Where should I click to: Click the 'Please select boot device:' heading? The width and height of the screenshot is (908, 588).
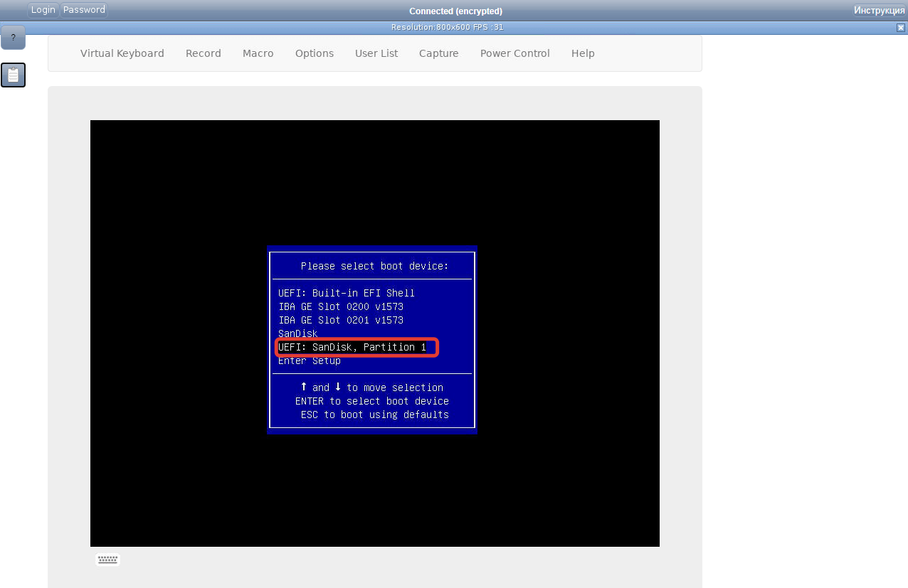click(375, 266)
